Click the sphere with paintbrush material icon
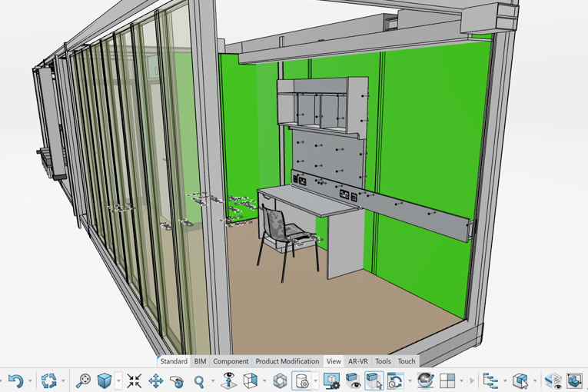The image size is (588, 392). point(425,380)
